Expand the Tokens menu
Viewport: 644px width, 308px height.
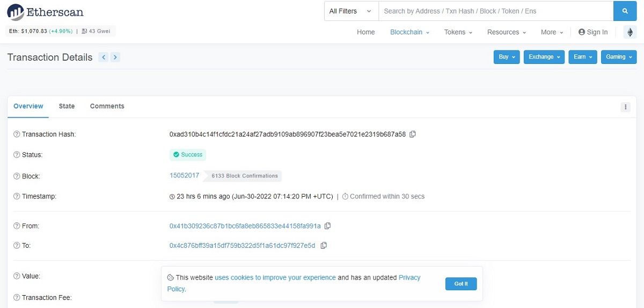point(458,32)
